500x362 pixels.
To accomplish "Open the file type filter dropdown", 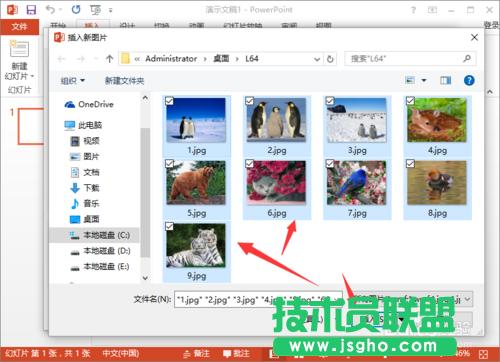I will [468, 299].
